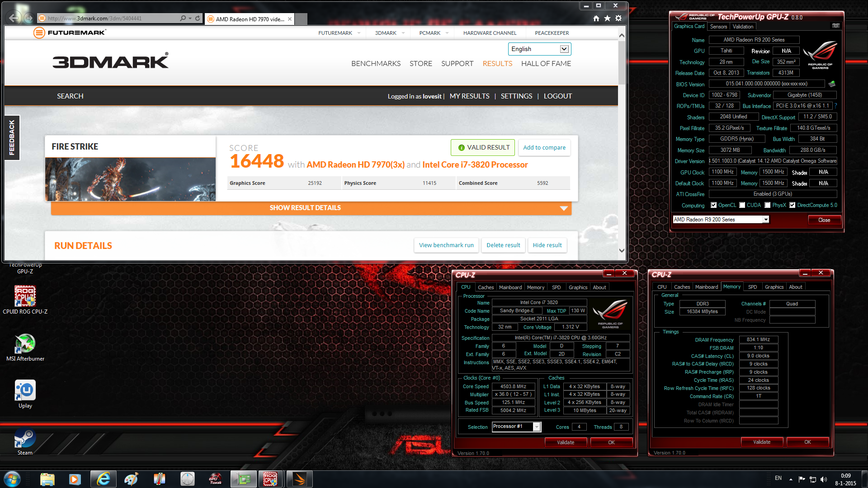This screenshot has width=868, height=488.
Task: Click the Futuremark logo
Action: click(70, 33)
